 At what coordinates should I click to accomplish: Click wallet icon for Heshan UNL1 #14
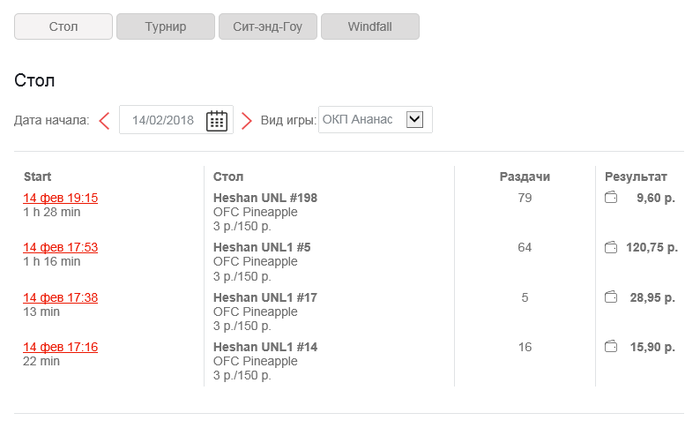coord(611,347)
